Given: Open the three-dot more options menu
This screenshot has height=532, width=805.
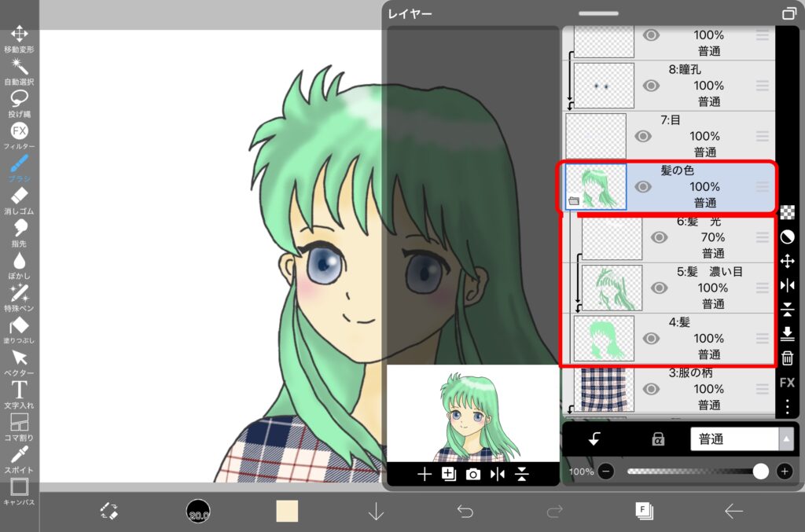Looking at the screenshot, I should 787,407.
